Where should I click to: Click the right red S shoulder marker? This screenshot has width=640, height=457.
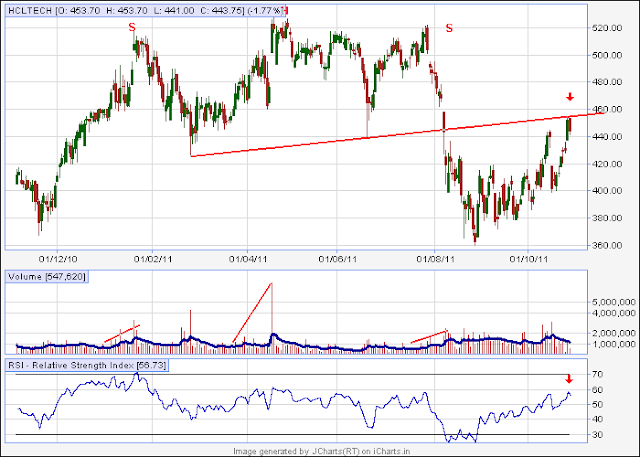point(449,28)
